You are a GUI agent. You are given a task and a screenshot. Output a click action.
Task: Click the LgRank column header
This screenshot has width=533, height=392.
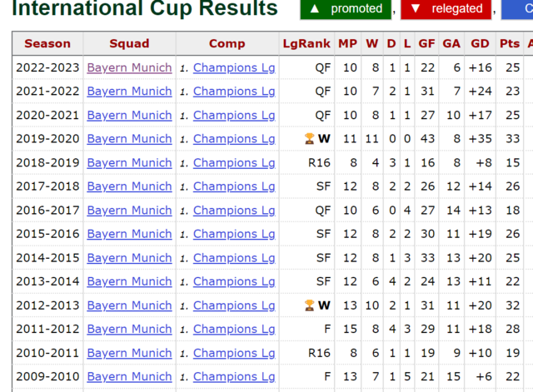coord(306,43)
